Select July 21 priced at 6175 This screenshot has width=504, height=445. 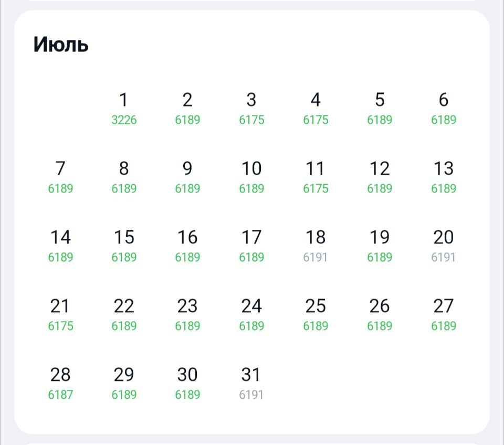tap(60, 314)
